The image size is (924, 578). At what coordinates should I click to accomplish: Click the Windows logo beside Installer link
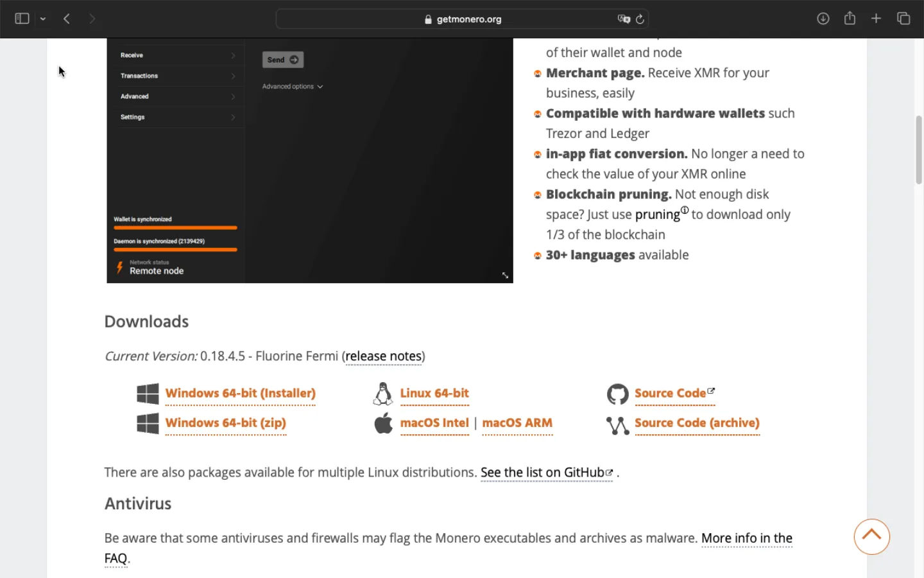coord(148,394)
